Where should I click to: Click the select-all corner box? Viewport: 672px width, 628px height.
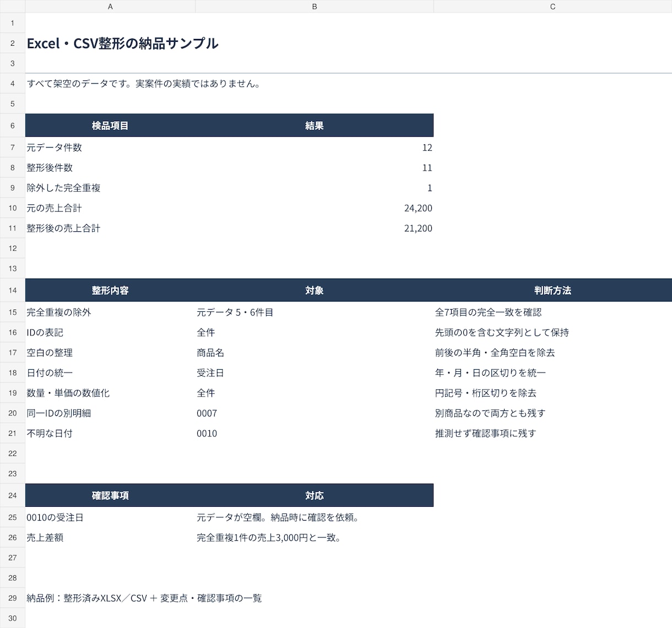(x=13, y=7)
